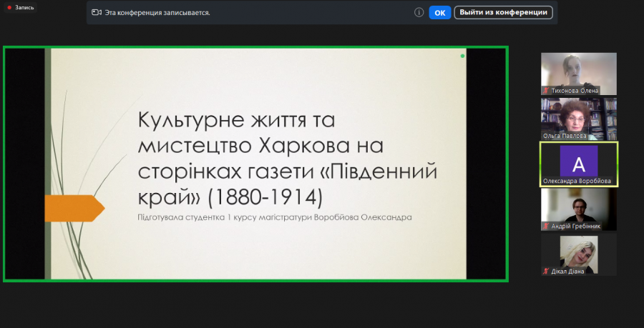The height and width of the screenshot is (328, 644).
Task: Click the text 'Эта конференция записывается.'
Action: point(157,13)
